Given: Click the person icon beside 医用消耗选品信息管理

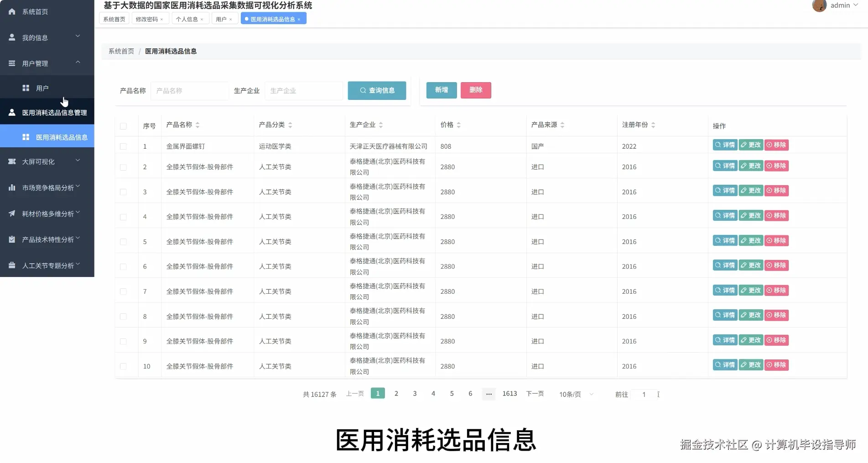Looking at the screenshot, I should click(12, 112).
